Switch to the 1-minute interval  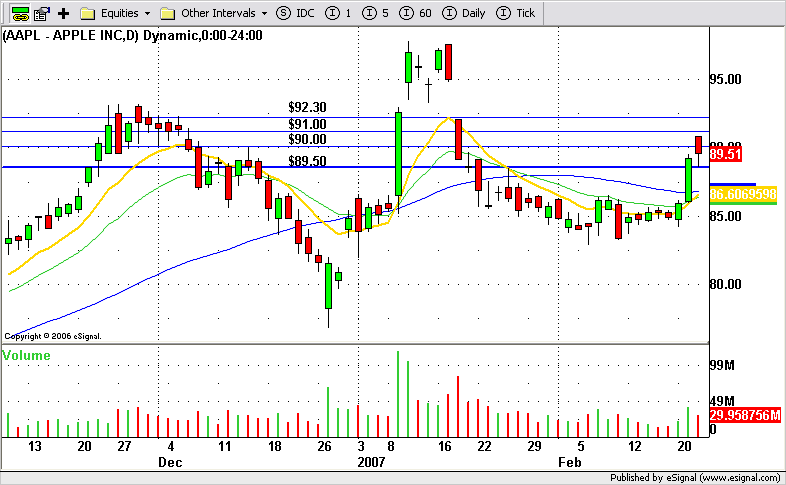pos(338,13)
